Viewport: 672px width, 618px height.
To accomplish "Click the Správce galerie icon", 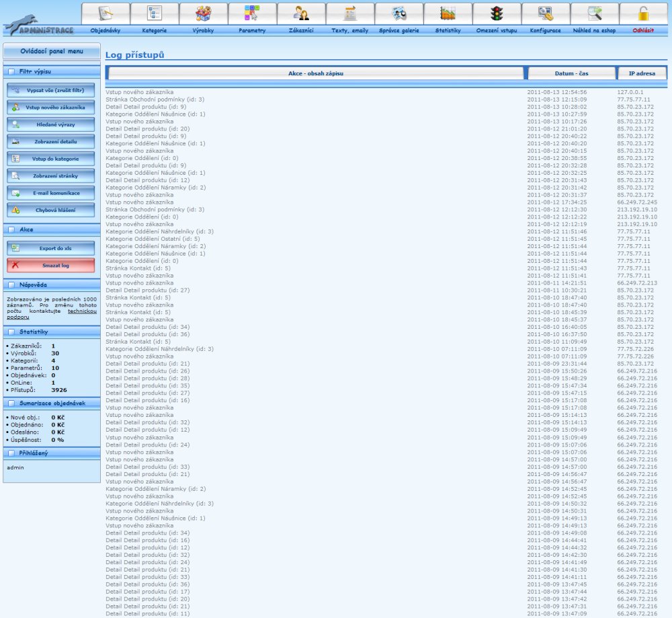I will [399, 13].
